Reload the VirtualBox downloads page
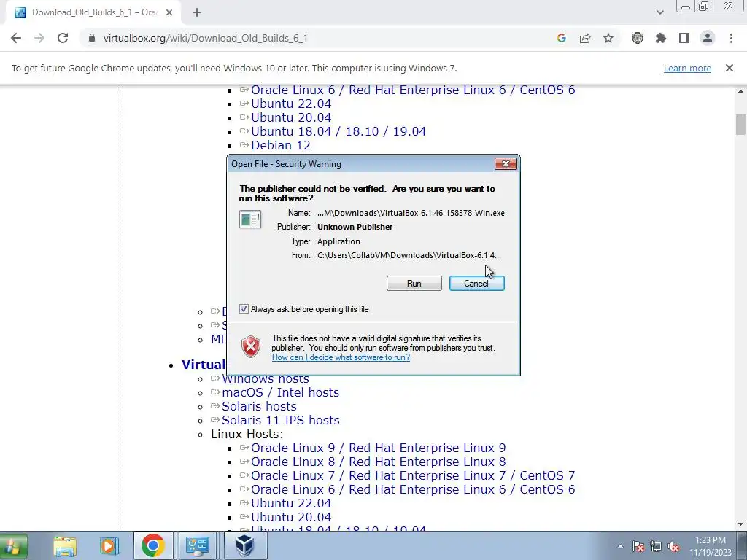 click(x=63, y=38)
